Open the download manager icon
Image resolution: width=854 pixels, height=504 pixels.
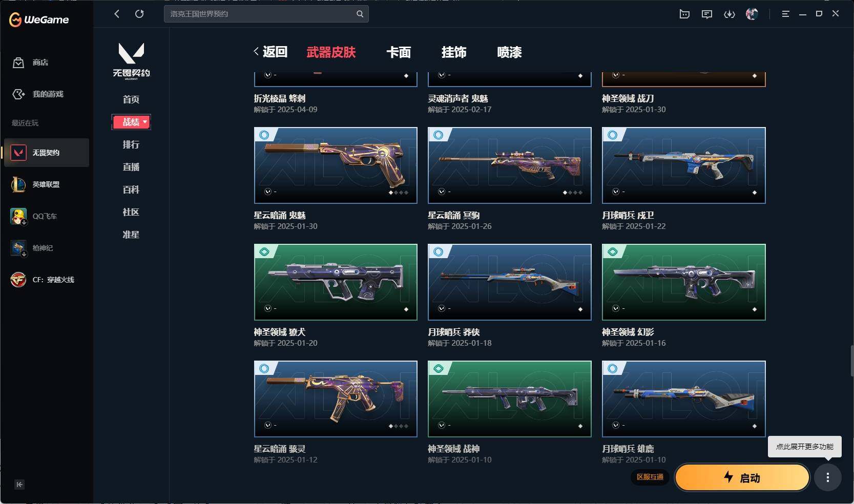(730, 14)
